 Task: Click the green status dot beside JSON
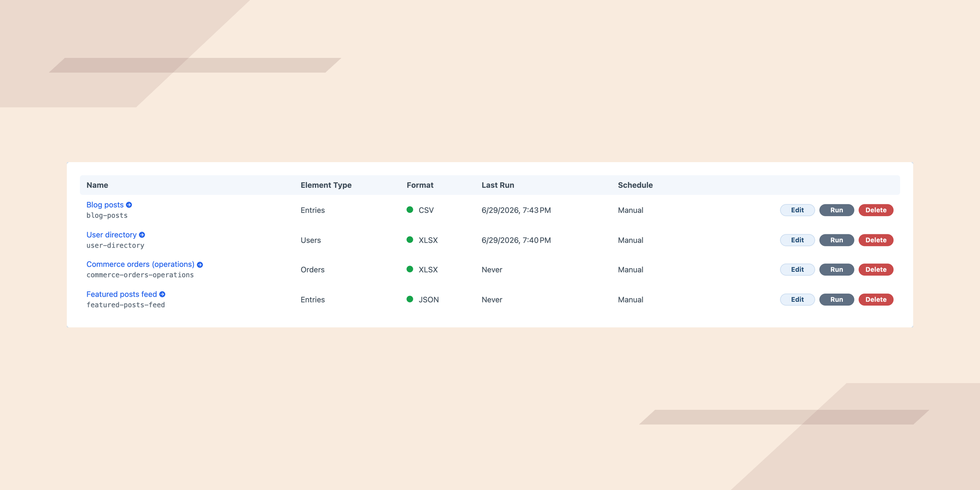(410, 299)
